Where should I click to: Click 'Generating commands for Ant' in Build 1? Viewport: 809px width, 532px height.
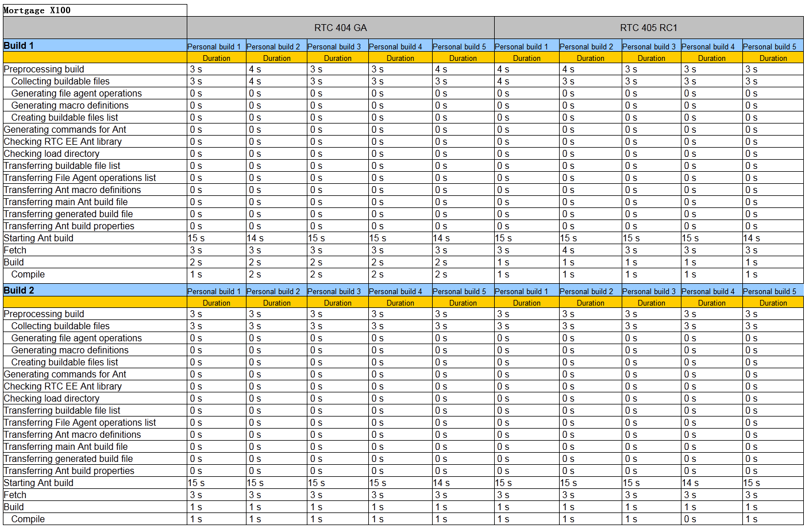point(65,129)
